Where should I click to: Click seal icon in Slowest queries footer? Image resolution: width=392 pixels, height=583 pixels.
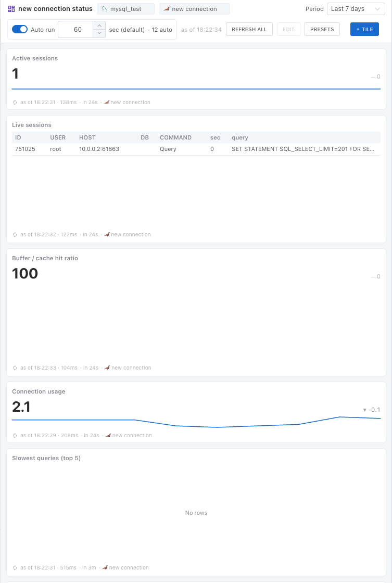click(x=105, y=568)
